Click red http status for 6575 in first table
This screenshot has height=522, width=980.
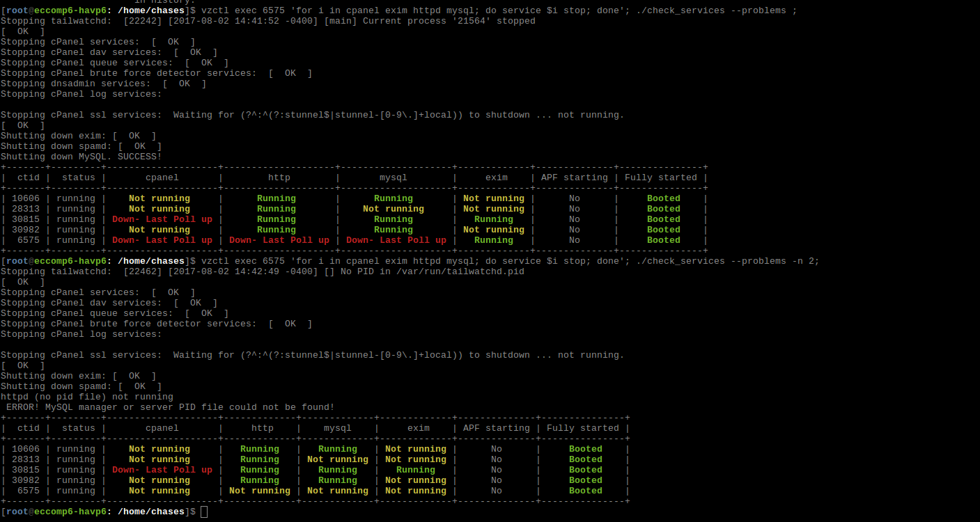279,240
